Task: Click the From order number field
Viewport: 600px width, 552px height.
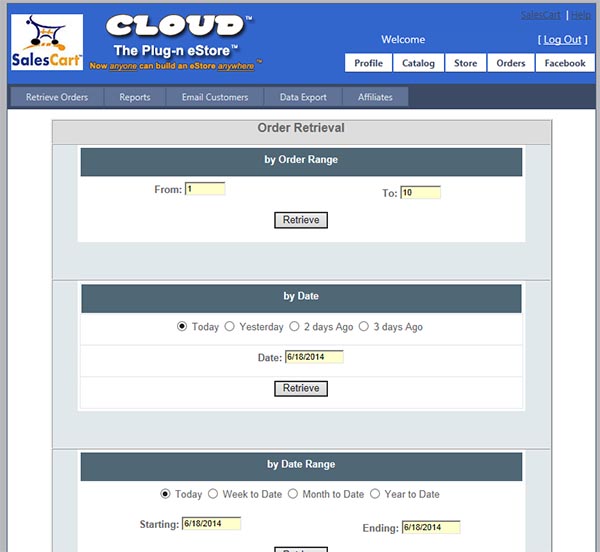Action: pos(205,189)
